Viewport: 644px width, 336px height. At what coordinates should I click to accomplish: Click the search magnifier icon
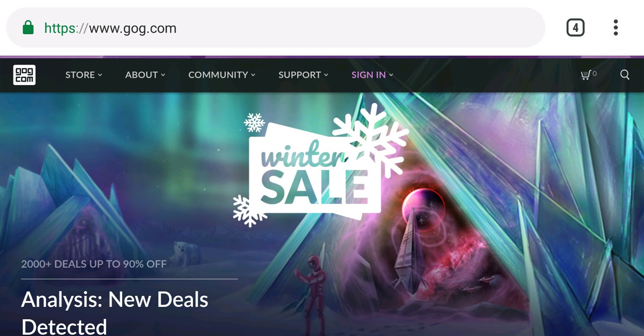pos(625,75)
